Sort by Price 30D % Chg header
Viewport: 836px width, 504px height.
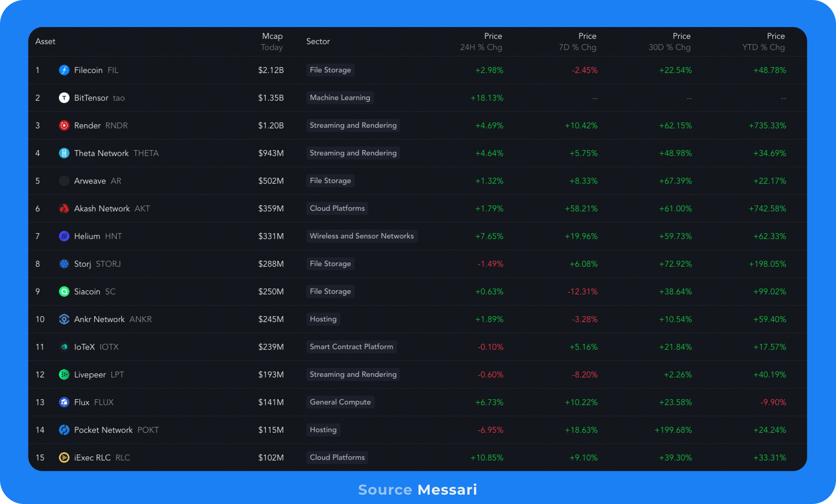670,42
